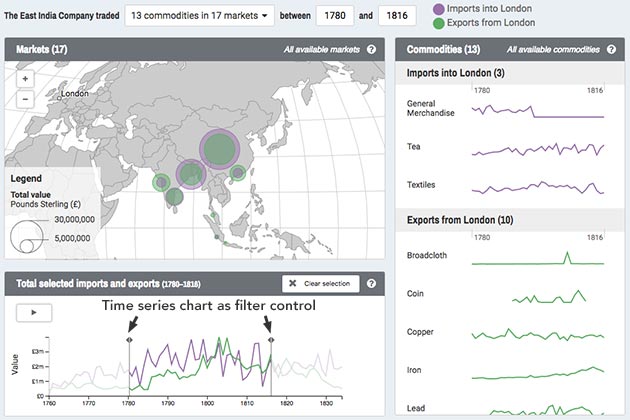This screenshot has width=630, height=420.
Task: Click the X icon in Clear selection
Action: (x=294, y=283)
